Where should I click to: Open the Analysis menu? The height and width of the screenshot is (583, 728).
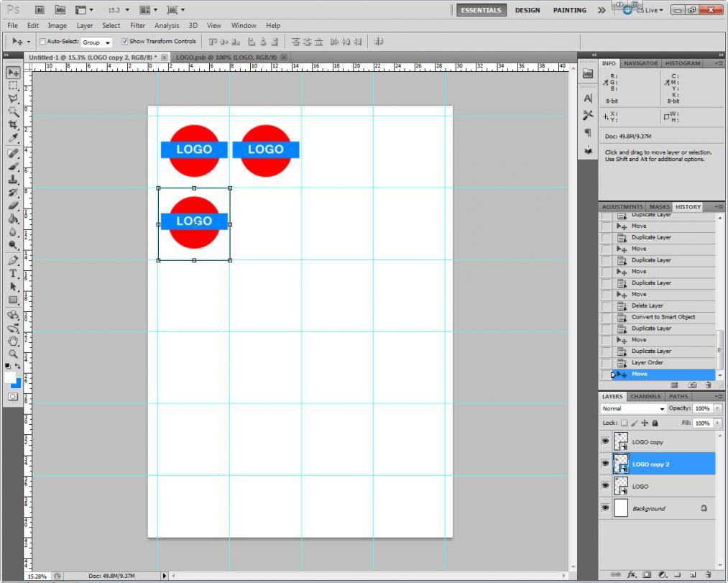click(167, 26)
